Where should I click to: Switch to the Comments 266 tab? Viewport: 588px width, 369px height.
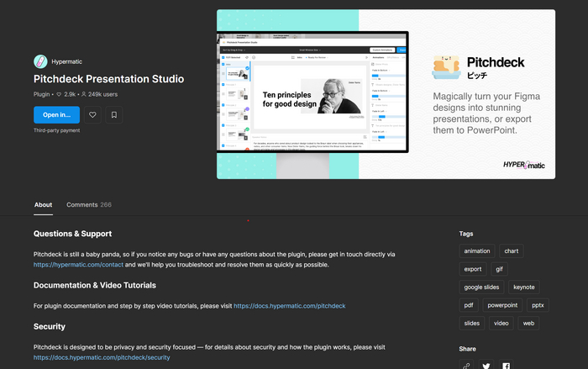point(89,204)
